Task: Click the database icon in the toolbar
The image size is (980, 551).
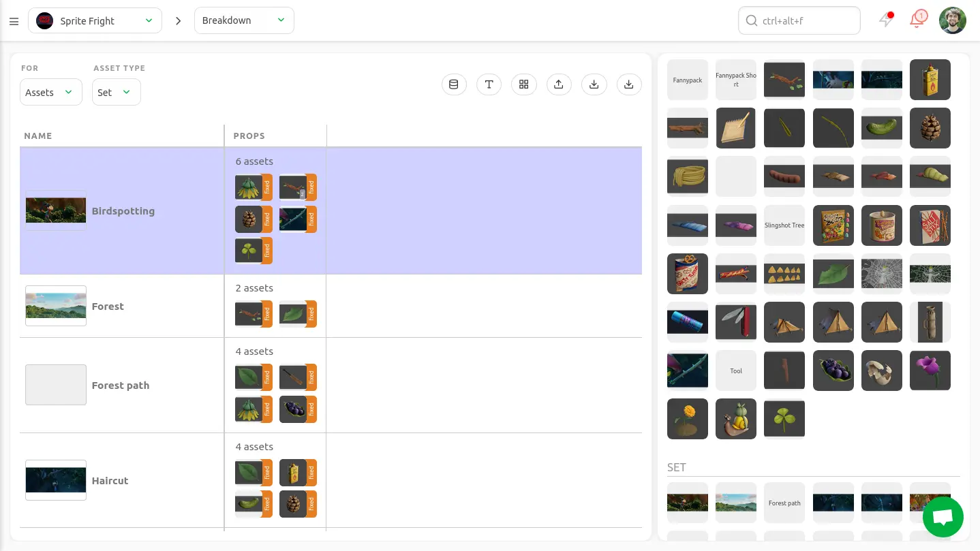Action: click(454, 84)
